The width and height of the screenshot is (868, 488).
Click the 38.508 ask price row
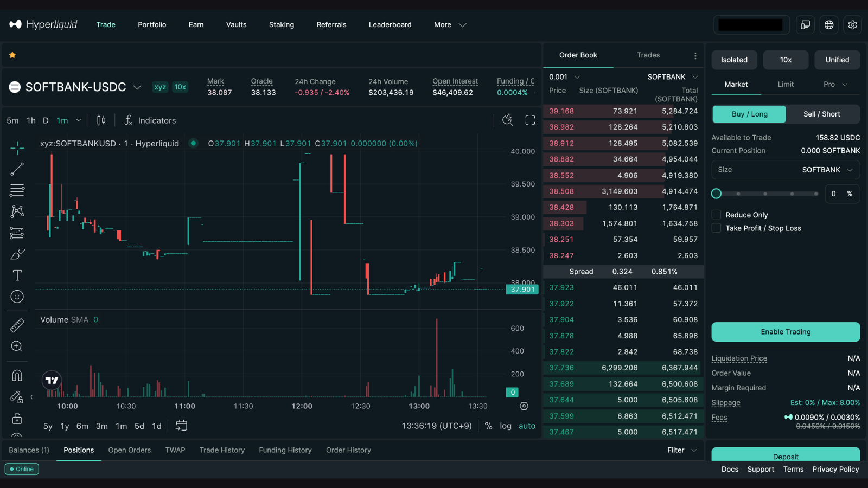623,191
